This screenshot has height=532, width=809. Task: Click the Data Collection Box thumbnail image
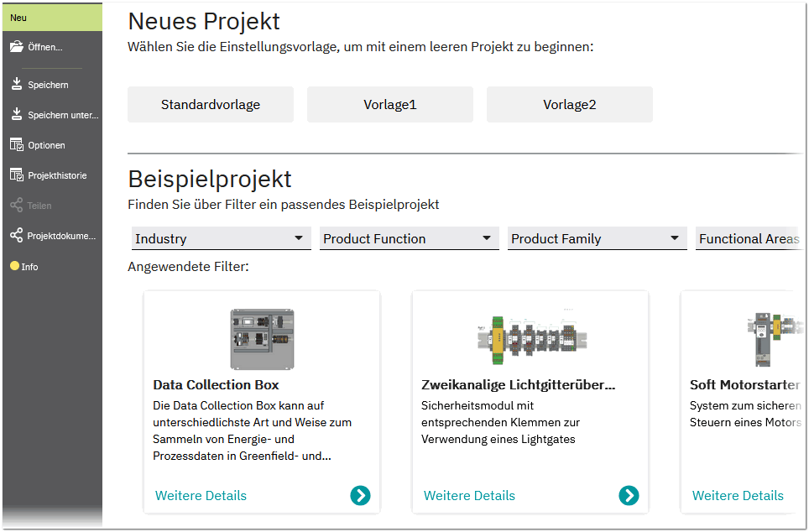coord(262,339)
